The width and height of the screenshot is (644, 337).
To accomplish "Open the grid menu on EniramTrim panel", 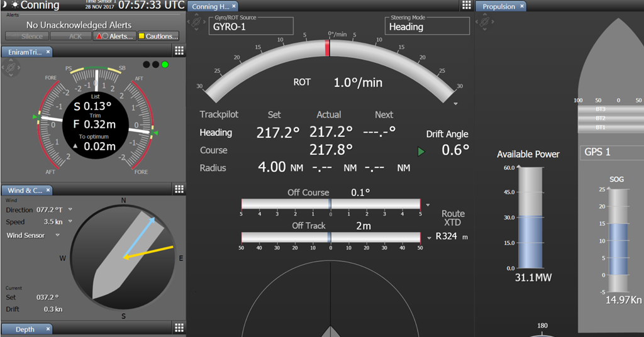I will click(x=179, y=52).
